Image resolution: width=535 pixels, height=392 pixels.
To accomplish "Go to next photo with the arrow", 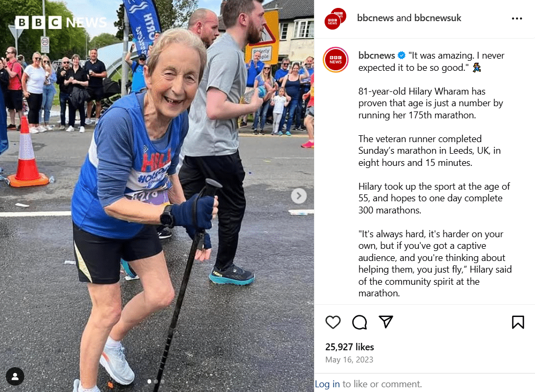I will click(x=299, y=196).
